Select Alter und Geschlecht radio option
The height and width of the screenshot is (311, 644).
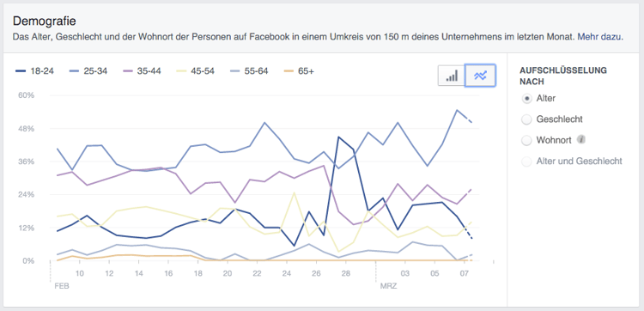click(526, 161)
